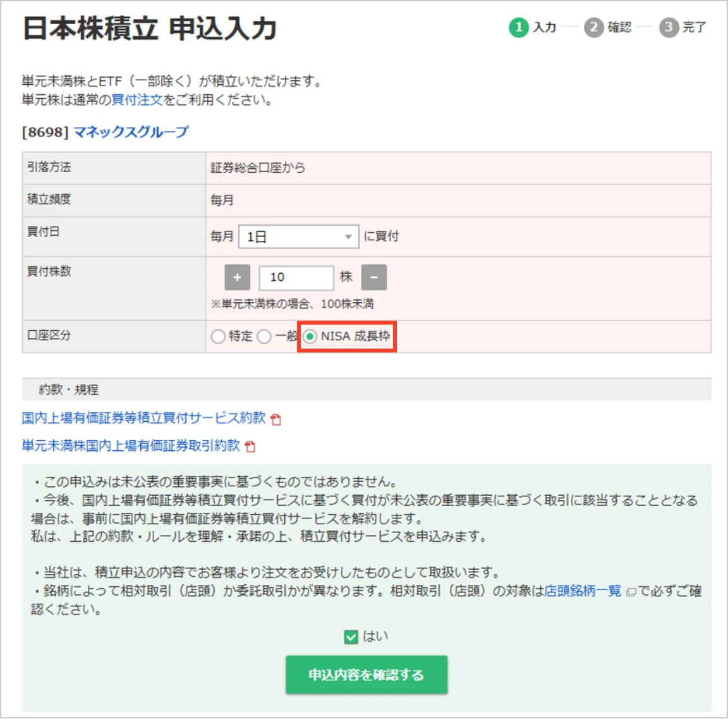728x719 pixels.
Task: Open the マネックスグループ stock link
Action: tap(131, 132)
